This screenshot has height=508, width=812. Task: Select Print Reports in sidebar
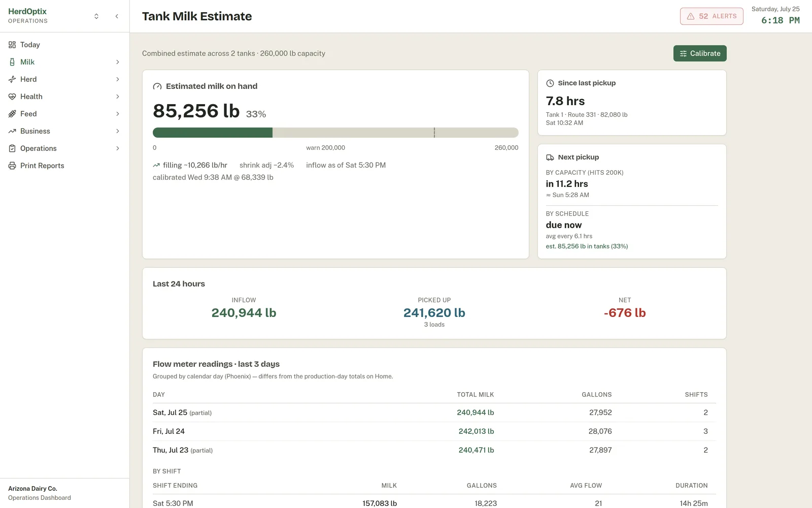point(64,166)
